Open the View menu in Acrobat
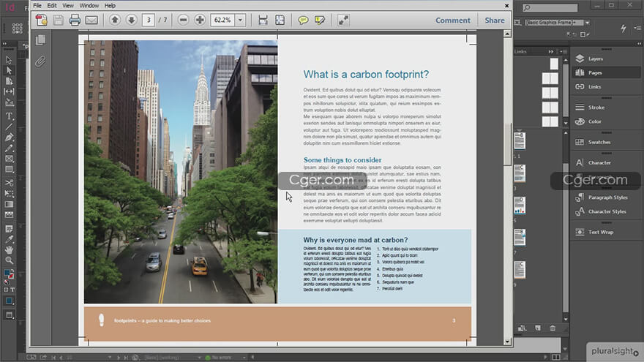Viewport: 644px width, 362px height. pyautogui.click(x=68, y=5)
